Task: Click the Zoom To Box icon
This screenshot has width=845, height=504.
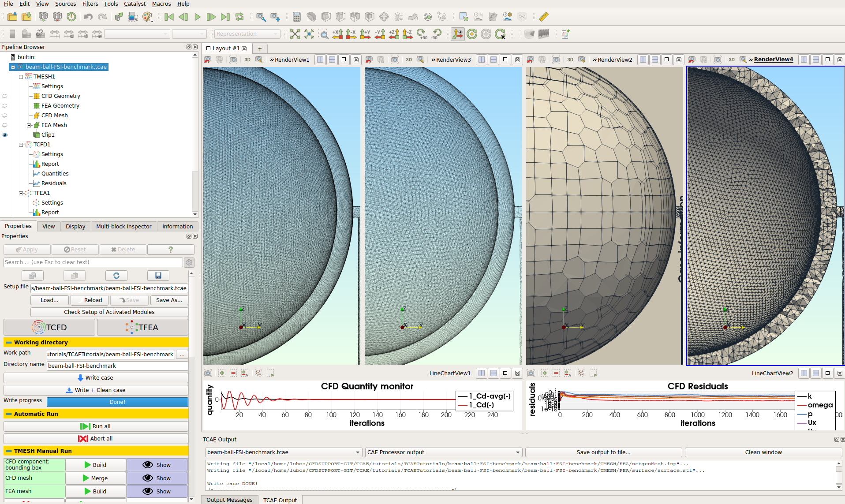Action: [x=323, y=34]
